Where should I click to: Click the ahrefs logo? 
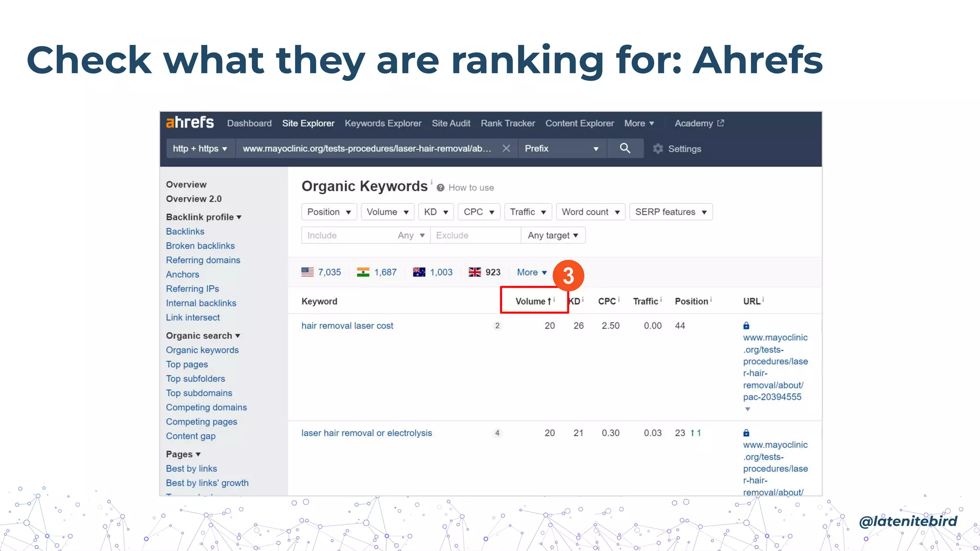[x=189, y=123]
